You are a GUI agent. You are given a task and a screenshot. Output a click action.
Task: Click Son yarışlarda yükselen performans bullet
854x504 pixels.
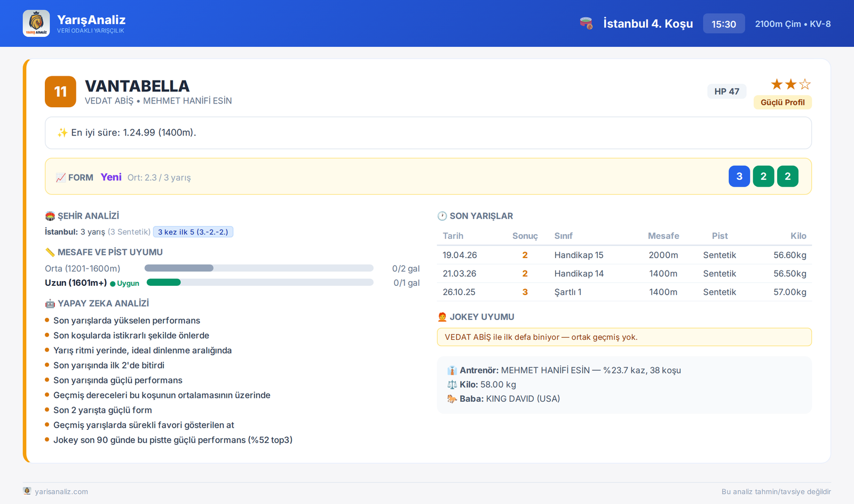tap(126, 321)
